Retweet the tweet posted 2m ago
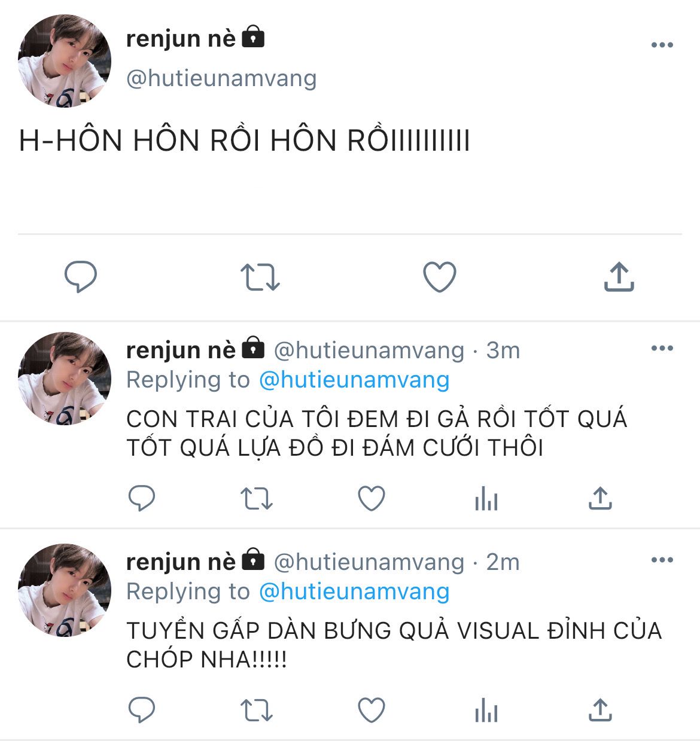Viewport: 700px width, 741px height. pos(256,710)
